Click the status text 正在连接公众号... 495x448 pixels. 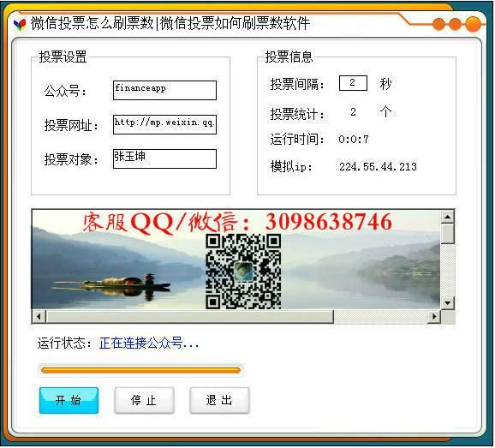point(149,343)
